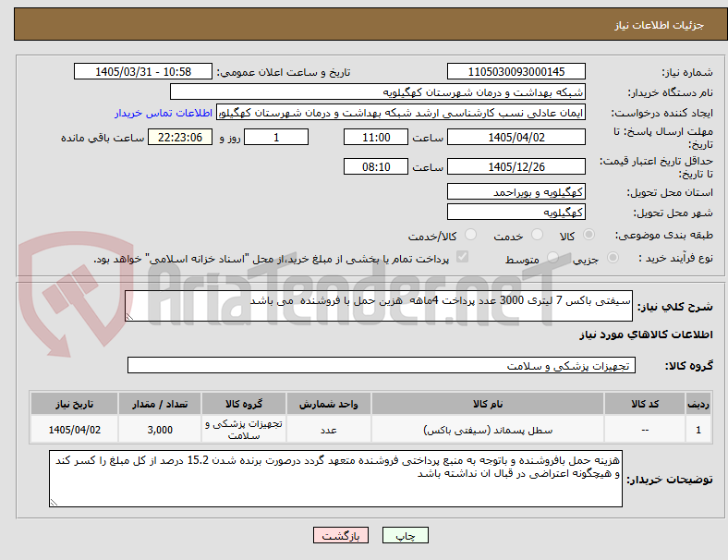Click the delivery city field کهگیلویه

coord(516,213)
